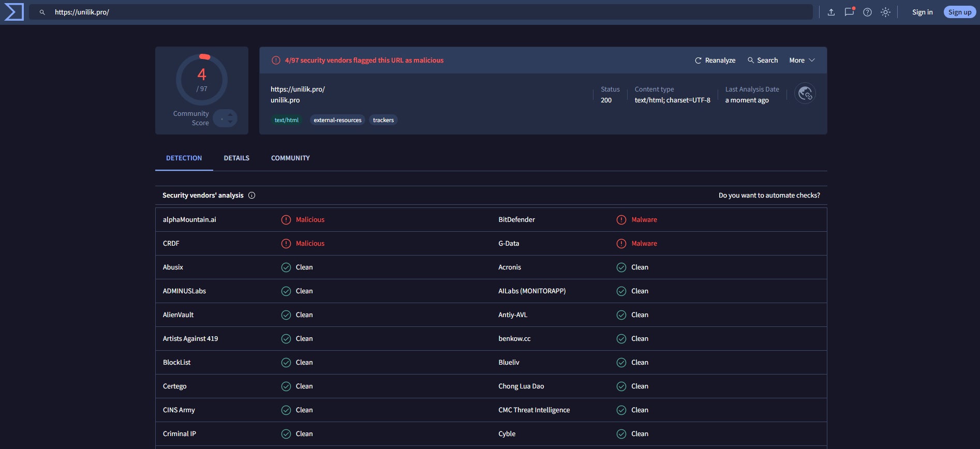
Task: Toggle the light/dark theme sun icon
Action: pyautogui.click(x=885, y=12)
